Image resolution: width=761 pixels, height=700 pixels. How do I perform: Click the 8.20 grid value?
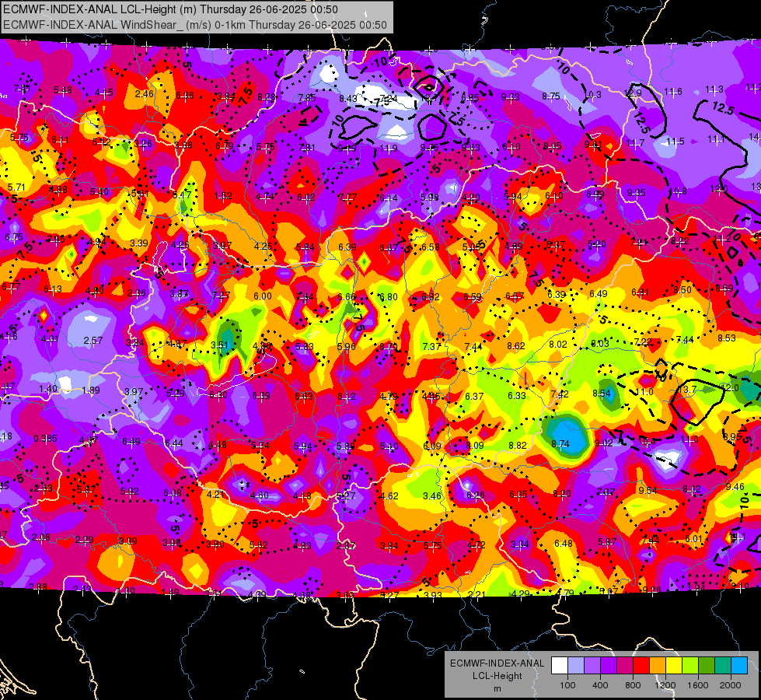pyautogui.click(x=562, y=494)
